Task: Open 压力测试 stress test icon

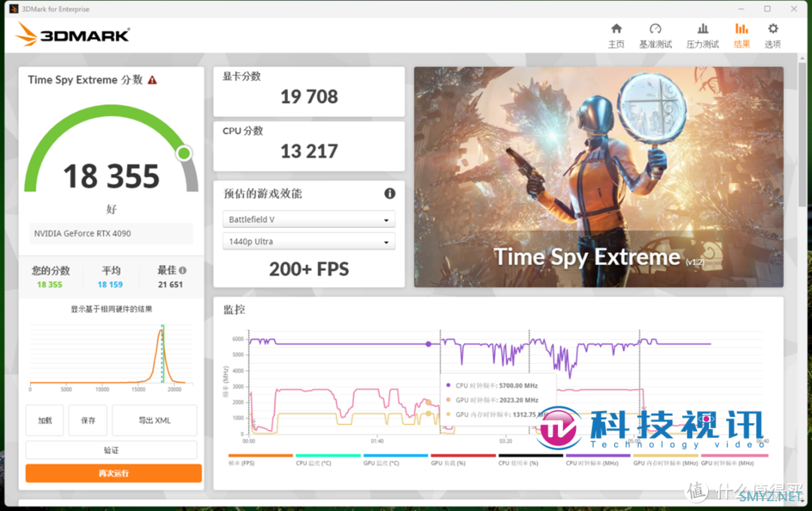Action: point(703,29)
